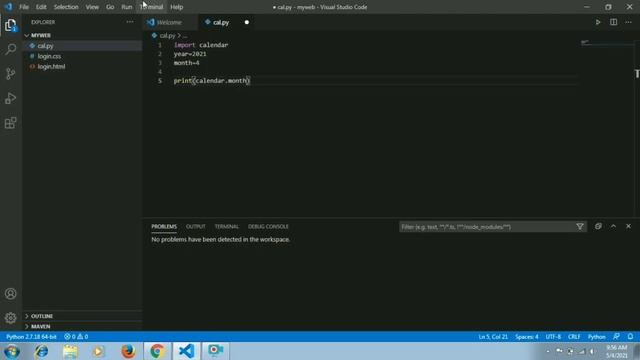This screenshot has width=640, height=360.
Task: Run Python file with play icon
Action: [598, 22]
